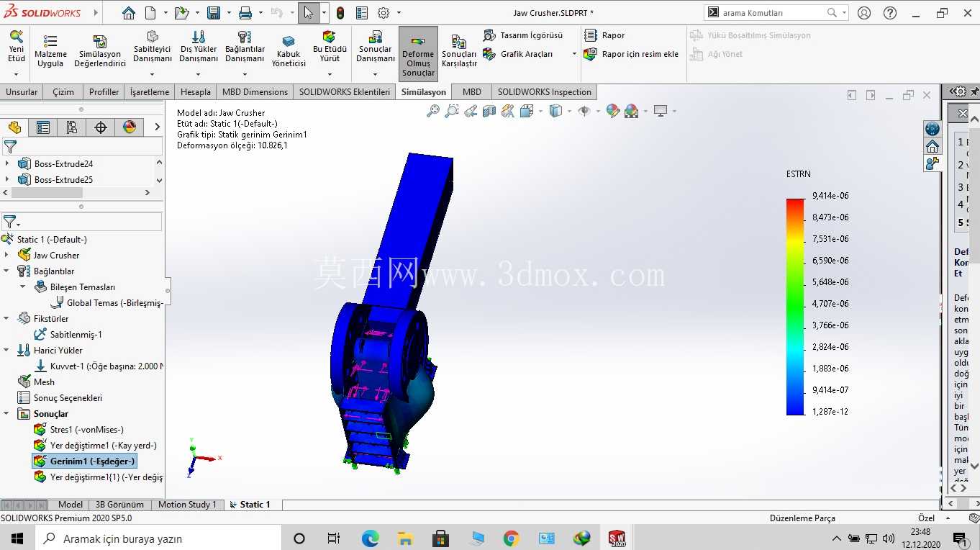Open File Explorer from the taskbar
980x550 pixels.
[x=405, y=538]
